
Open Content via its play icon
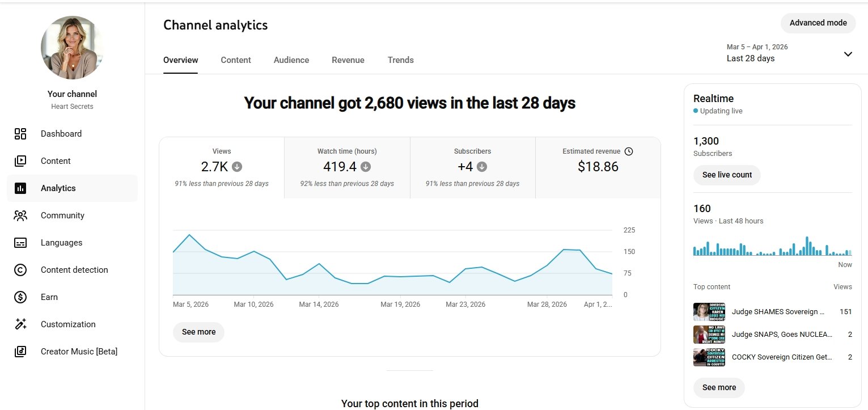coord(20,161)
